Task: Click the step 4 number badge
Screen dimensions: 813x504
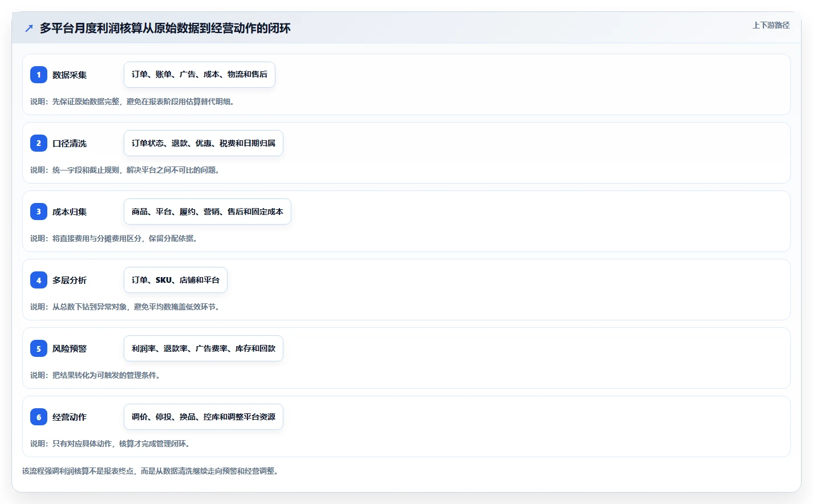Action: pos(39,280)
